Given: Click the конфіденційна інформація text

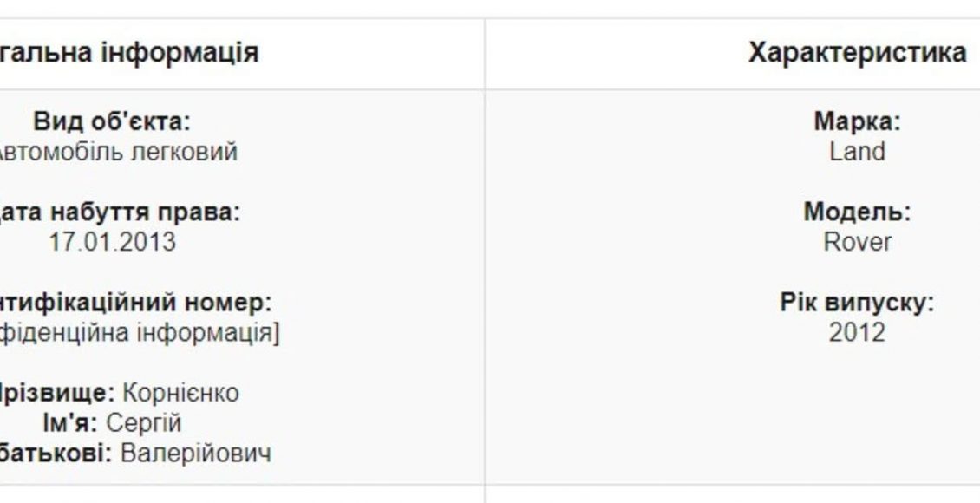Looking at the screenshot, I should click(x=140, y=333).
